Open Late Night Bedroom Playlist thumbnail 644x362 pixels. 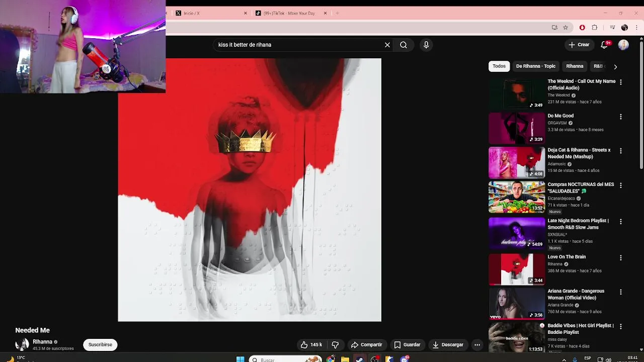pyautogui.click(x=517, y=233)
